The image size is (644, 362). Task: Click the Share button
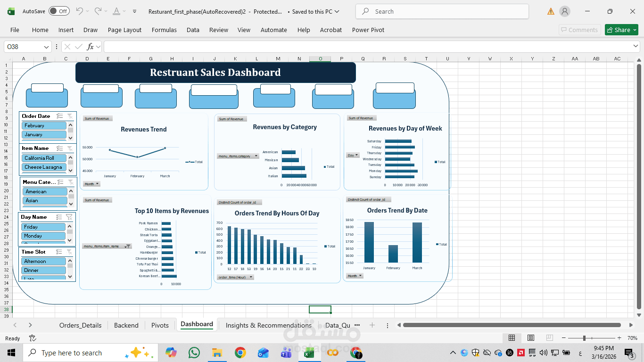(x=621, y=29)
